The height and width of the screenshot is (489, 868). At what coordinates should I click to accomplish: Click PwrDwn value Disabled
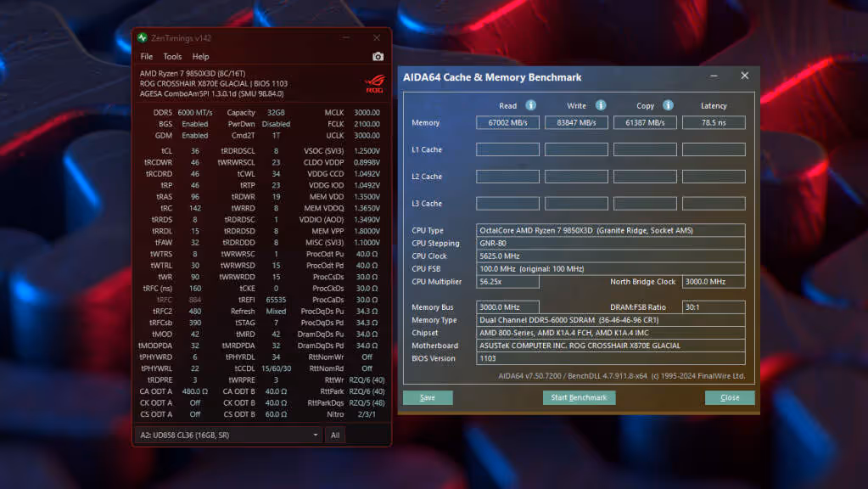tap(276, 124)
